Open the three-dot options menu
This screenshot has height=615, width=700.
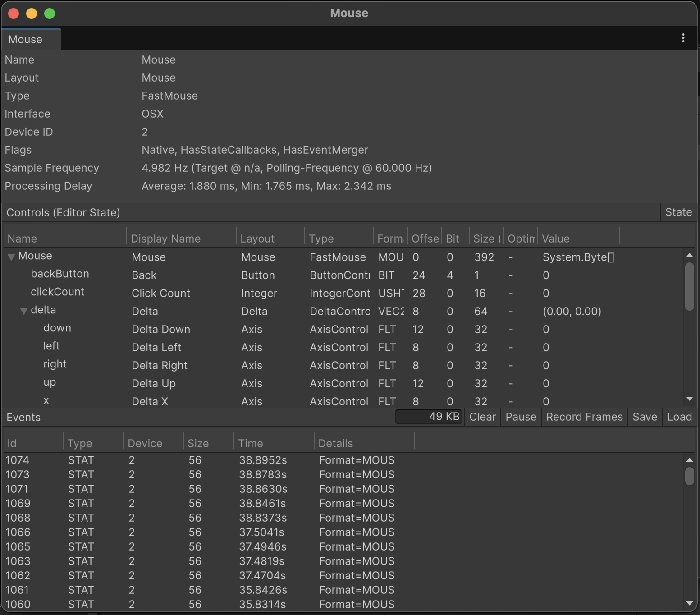(x=683, y=38)
